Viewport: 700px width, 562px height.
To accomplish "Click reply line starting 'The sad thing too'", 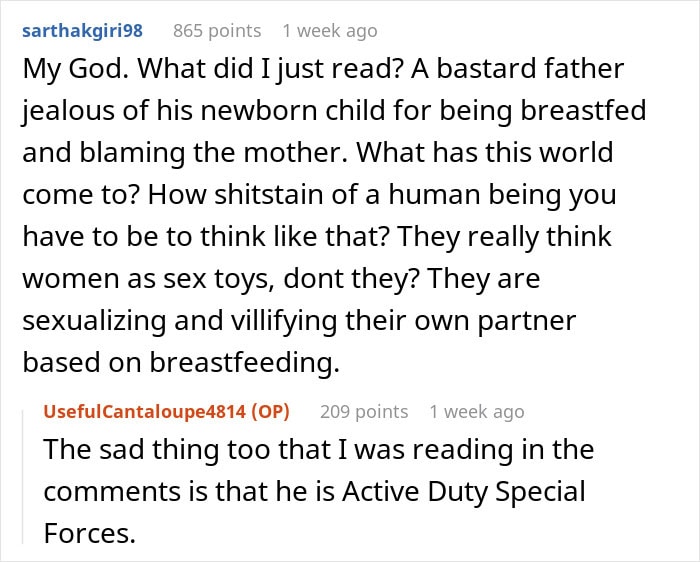I will click(x=319, y=450).
